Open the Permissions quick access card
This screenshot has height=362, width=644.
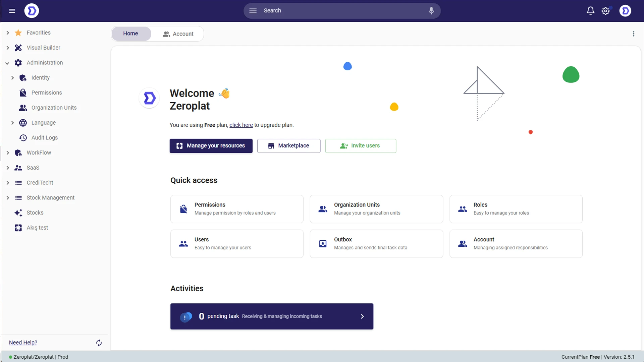[x=237, y=209]
